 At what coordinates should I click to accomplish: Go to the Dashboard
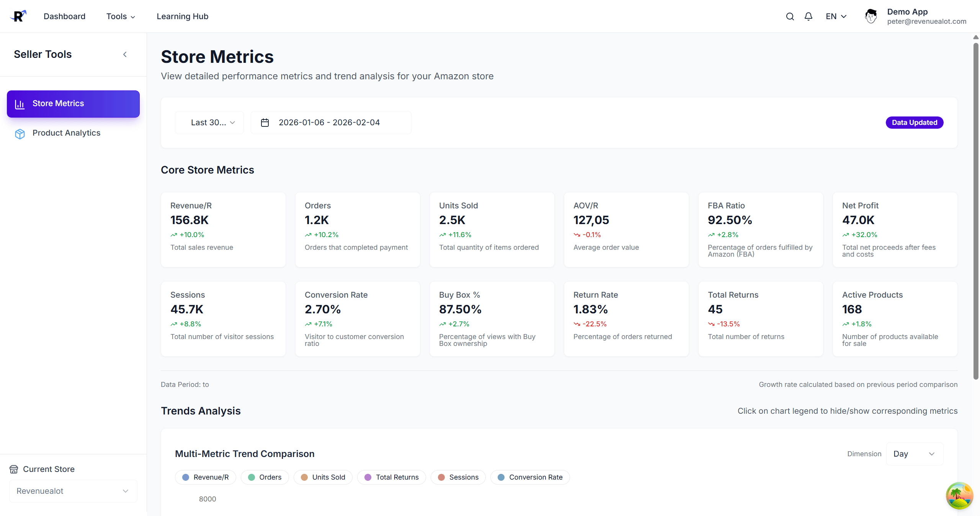[64, 16]
